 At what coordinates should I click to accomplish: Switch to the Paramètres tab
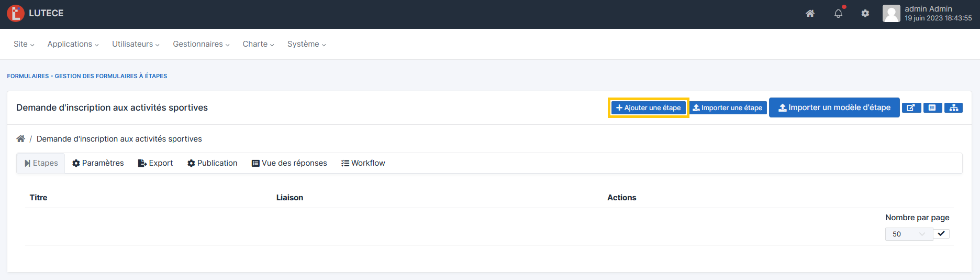click(x=98, y=163)
